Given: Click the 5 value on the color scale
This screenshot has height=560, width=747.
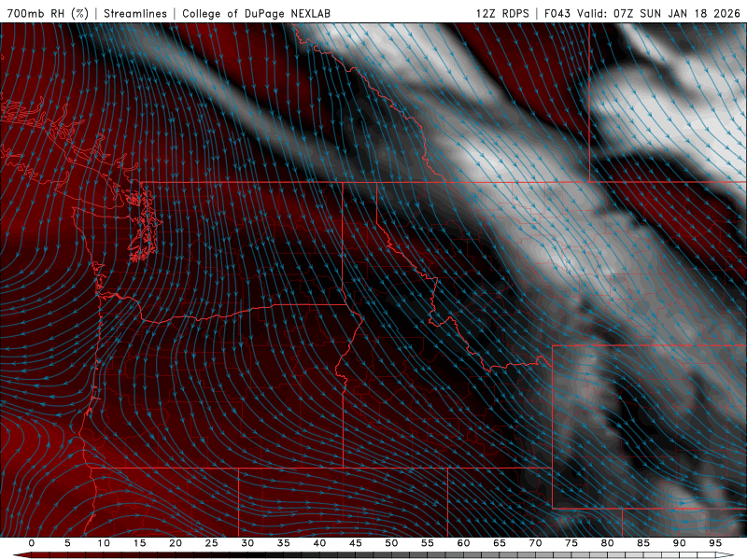Looking at the screenshot, I should click(x=67, y=543).
